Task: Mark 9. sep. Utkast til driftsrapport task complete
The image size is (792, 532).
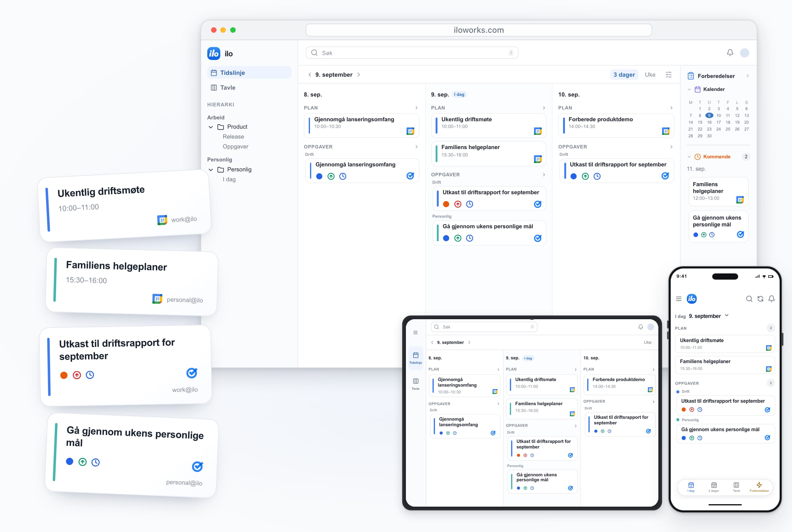Action: pyautogui.click(x=537, y=204)
